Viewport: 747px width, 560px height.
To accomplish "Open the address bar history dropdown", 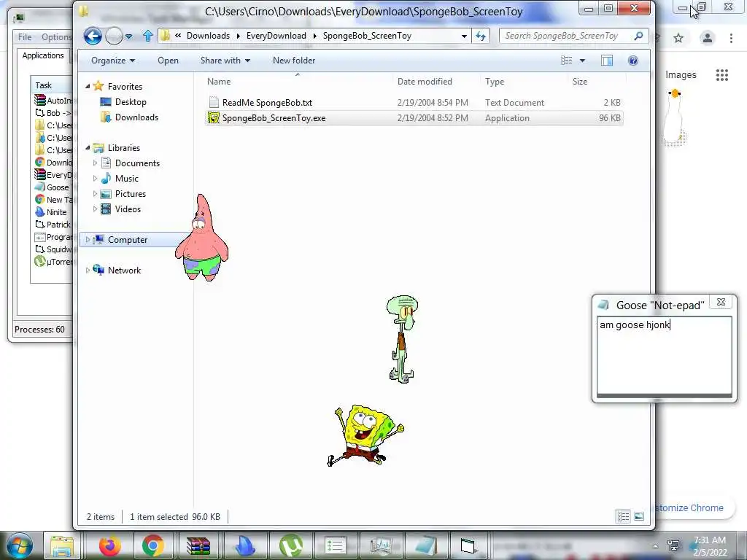I will click(464, 36).
